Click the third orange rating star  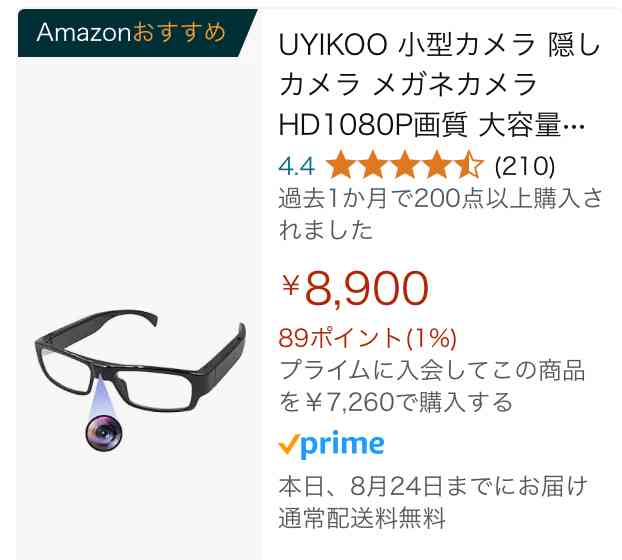click(405, 165)
